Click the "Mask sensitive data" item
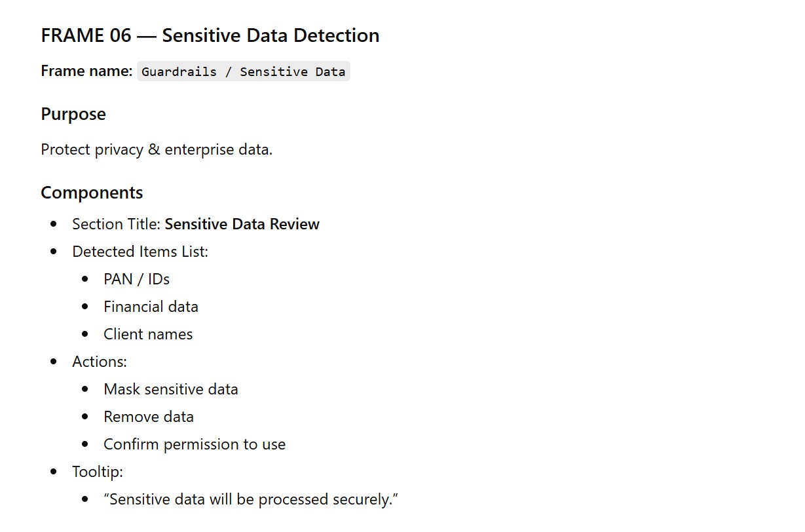This screenshot has width=805, height=532. [171, 389]
